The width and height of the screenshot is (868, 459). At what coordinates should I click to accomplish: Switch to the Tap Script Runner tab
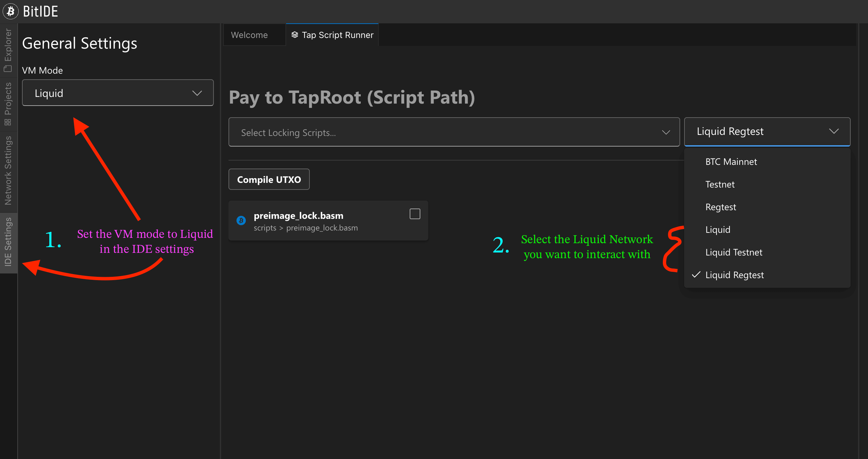(332, 35)
